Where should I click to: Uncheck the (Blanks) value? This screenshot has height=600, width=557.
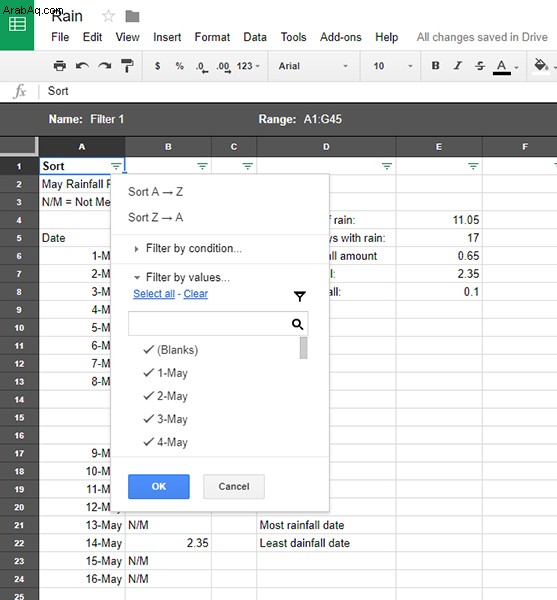coord(171,350)
